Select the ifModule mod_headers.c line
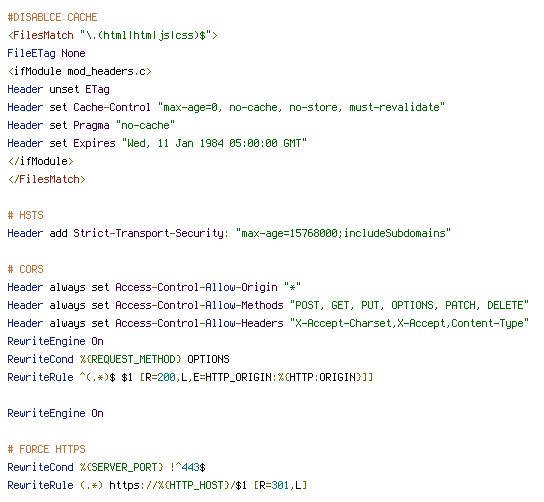Viewport: 544px width, 502px height. pyautogui.click(x=79, y=71)
